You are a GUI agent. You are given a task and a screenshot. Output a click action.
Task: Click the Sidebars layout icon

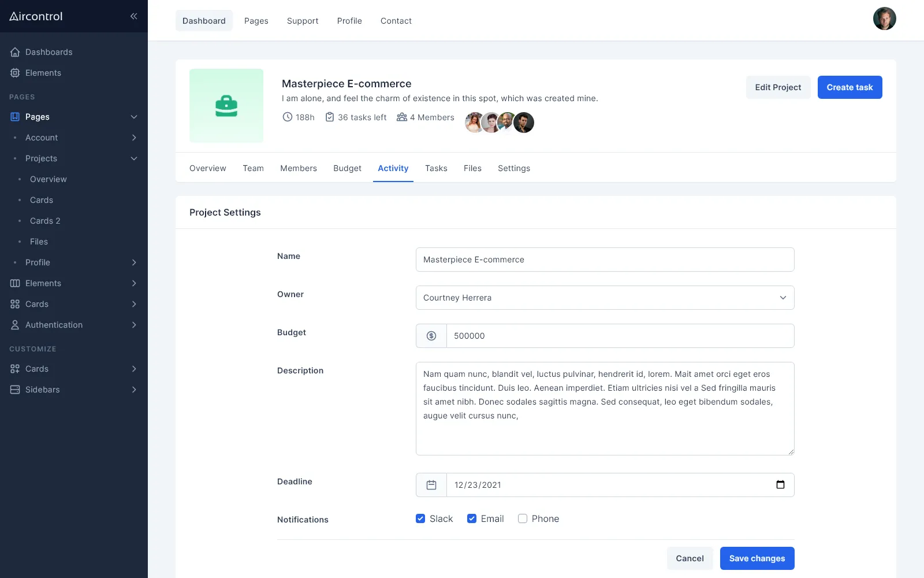click(15, 390)
